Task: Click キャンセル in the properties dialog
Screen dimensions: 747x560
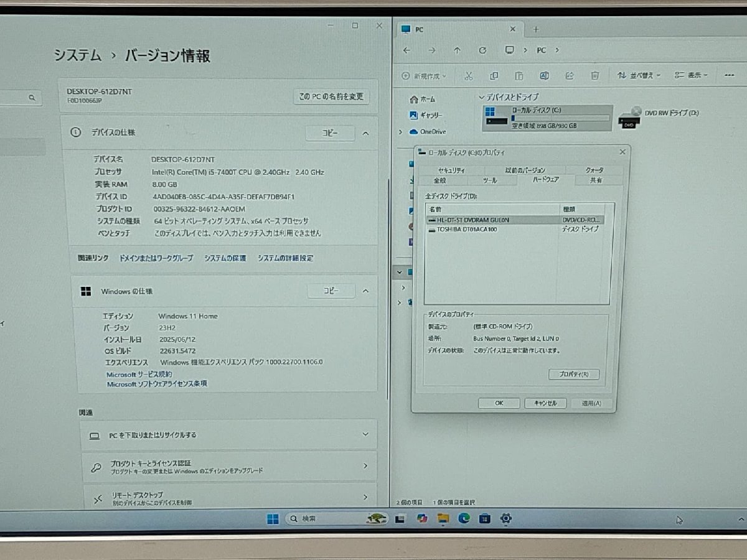Action: [x=545, y=403]
